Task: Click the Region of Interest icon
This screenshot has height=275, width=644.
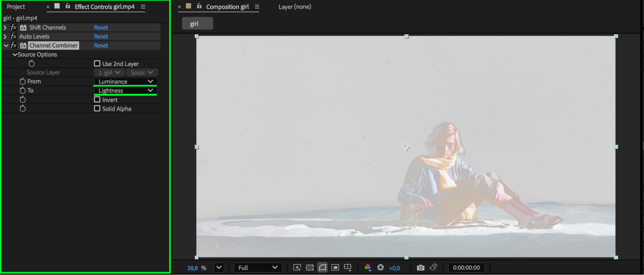Action: pyautogui.click(x=335, y=268)
